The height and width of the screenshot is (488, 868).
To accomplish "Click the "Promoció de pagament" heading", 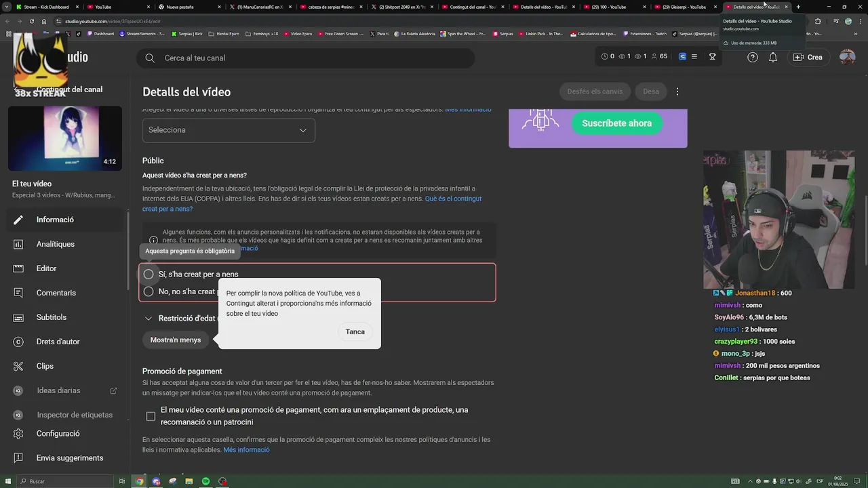I will pos(182,371).
